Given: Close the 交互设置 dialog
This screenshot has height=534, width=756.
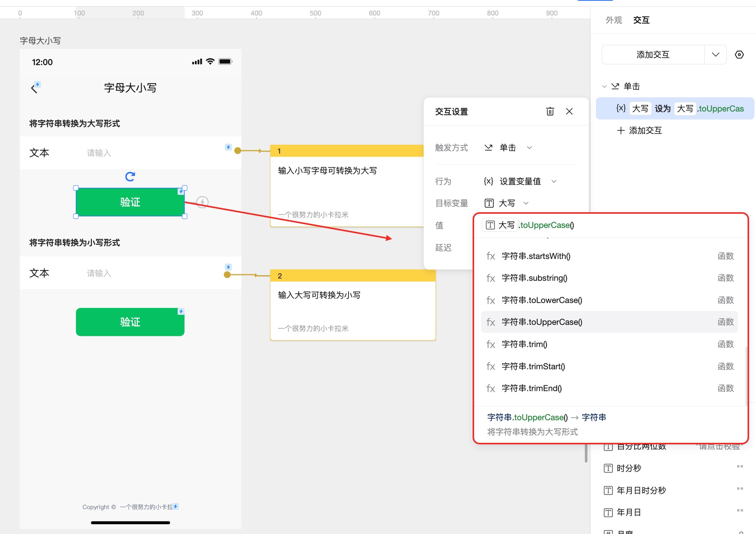Looking at the screenshot, I should [569, 111].
